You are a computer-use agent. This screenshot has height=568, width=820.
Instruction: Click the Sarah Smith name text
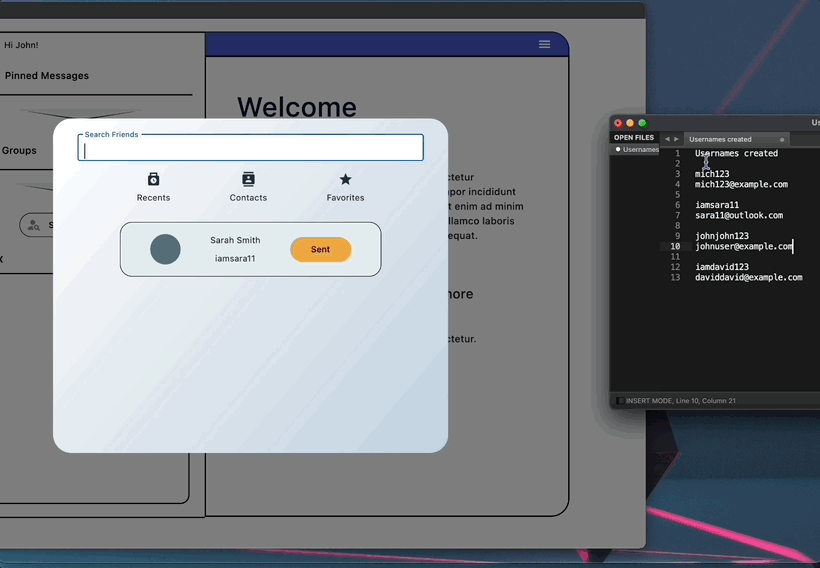coord(235,240)
